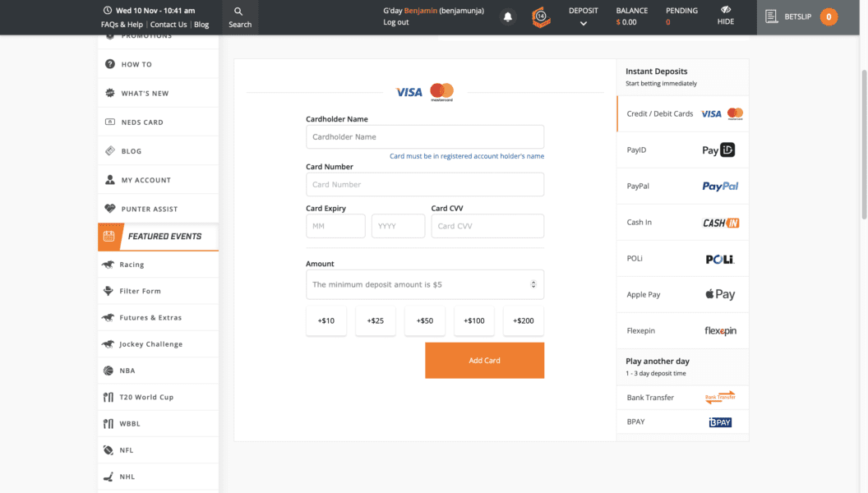Increase the deposit amount with the stepper
This screenshot has width=868, height=493.
(535, 280)
